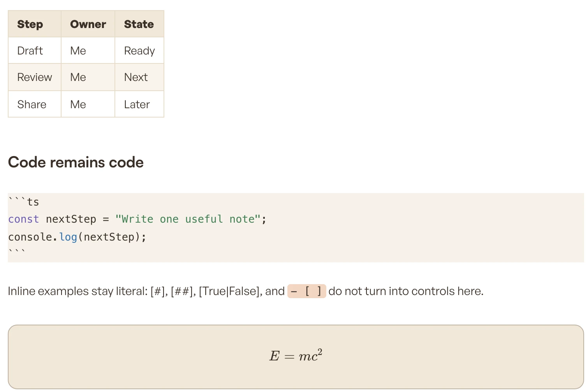Click the closing ``` fence line
The width and height of the screenshot is (588, 390).
(x=17, y=251)
